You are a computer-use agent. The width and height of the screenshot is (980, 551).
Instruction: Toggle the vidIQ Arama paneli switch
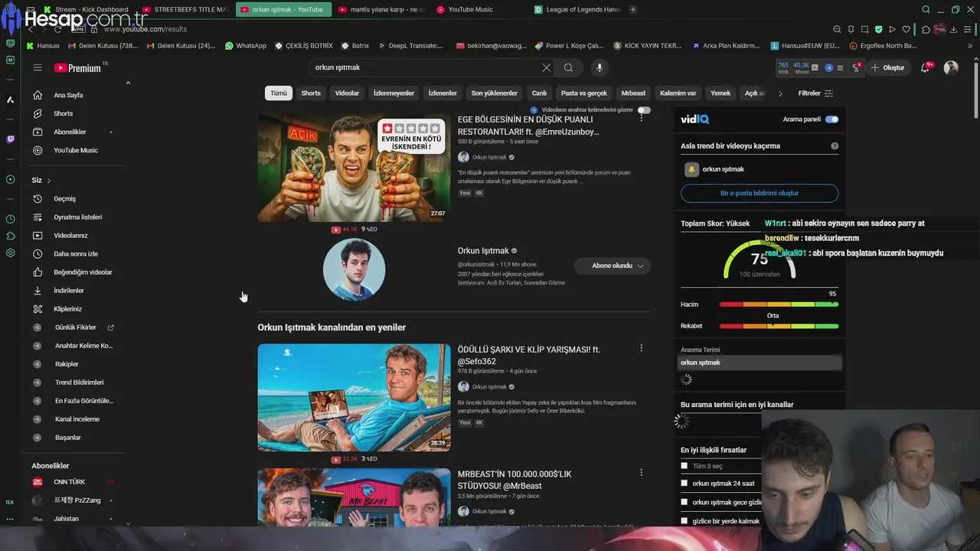click(832, 119)
